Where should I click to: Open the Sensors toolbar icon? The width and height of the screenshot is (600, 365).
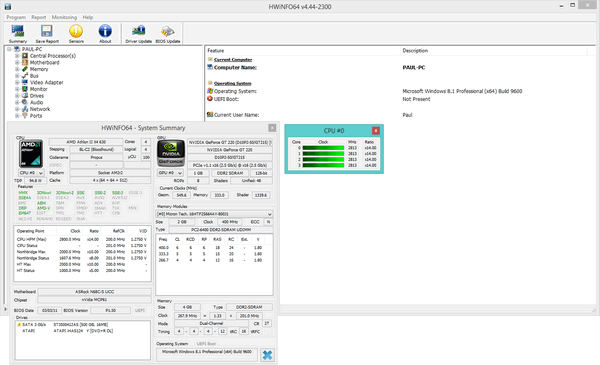pos(76,34)
